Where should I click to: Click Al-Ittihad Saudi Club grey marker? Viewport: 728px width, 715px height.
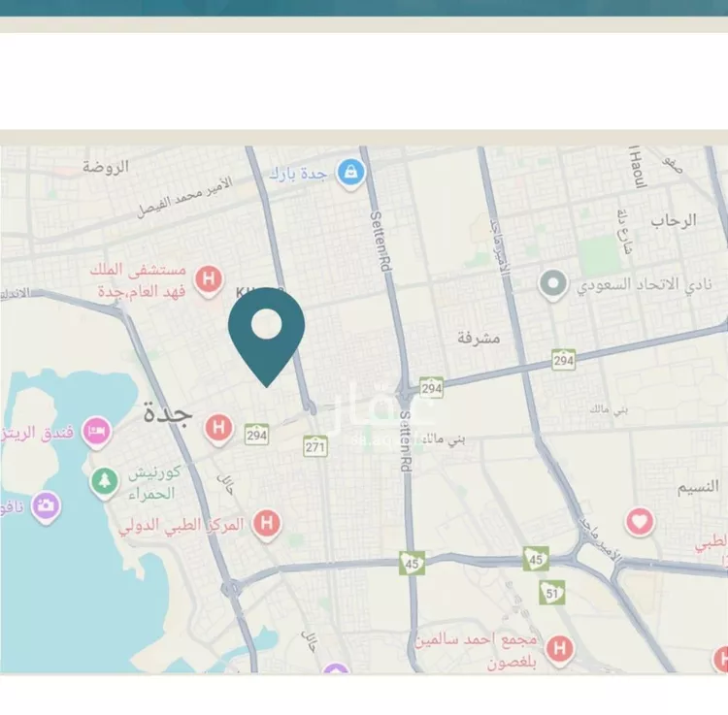pos(552,284)
